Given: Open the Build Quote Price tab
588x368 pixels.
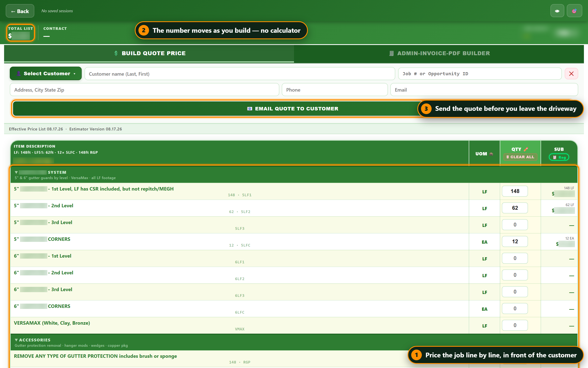Looking at the screenshot, I should 149,53.
